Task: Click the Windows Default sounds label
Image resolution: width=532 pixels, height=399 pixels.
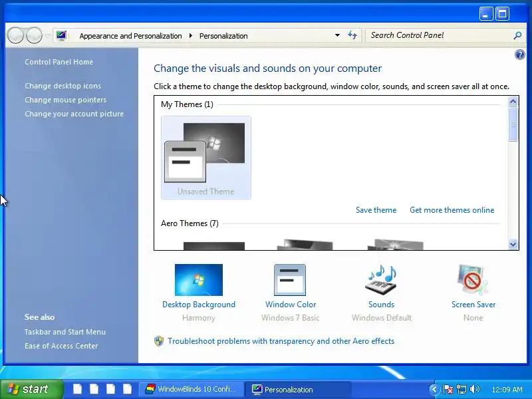Action: point(381,318)
